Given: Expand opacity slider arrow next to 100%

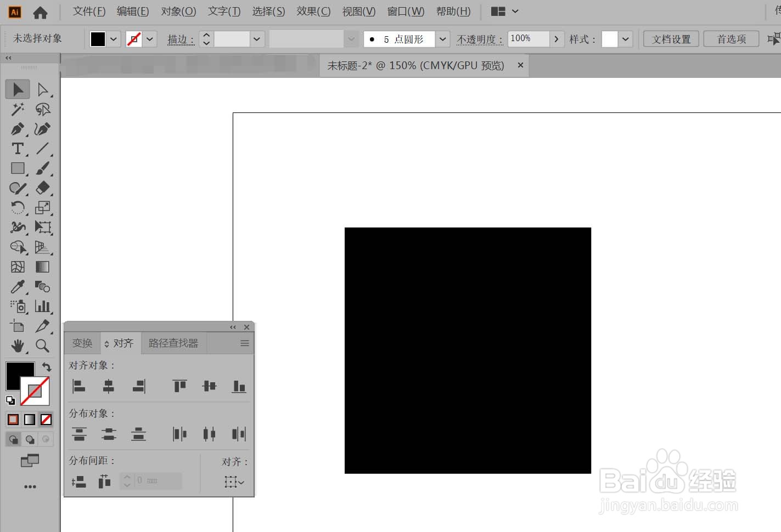Looking at the screenshot, I should click(x=557, y=39).
